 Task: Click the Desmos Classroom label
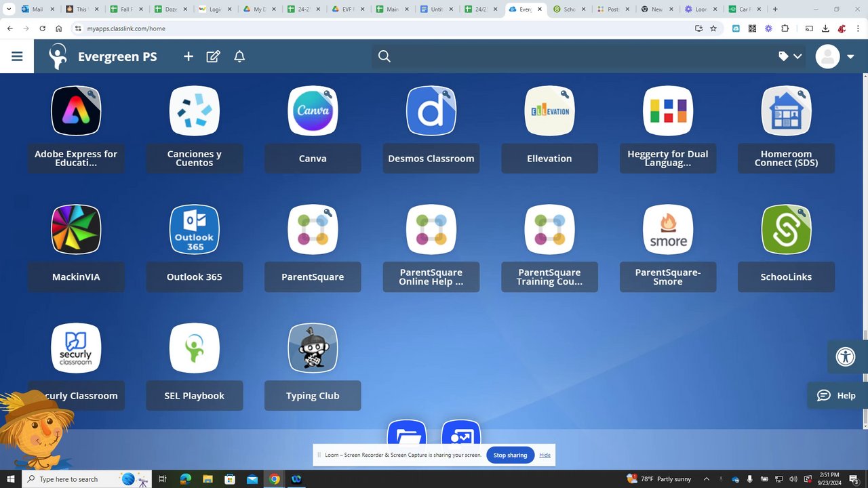tap(431, 159)
